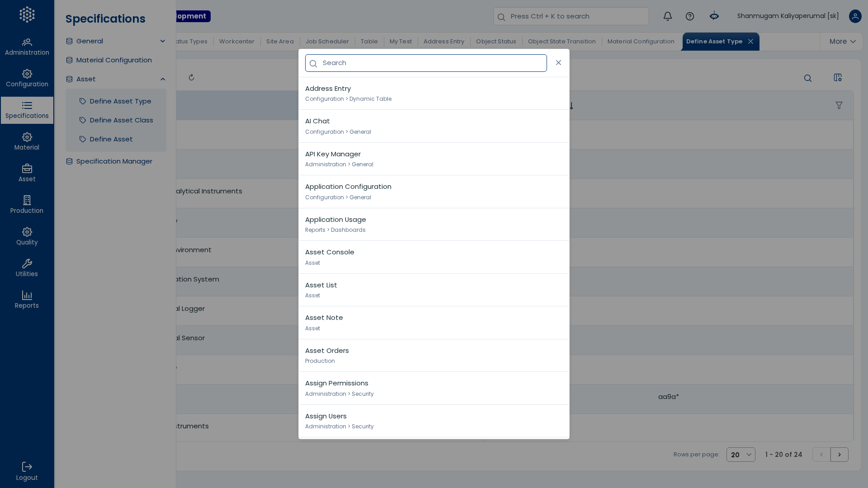Close the Define Asset Type tab
This screenshot has width=868, height=488.
[750, 42]
